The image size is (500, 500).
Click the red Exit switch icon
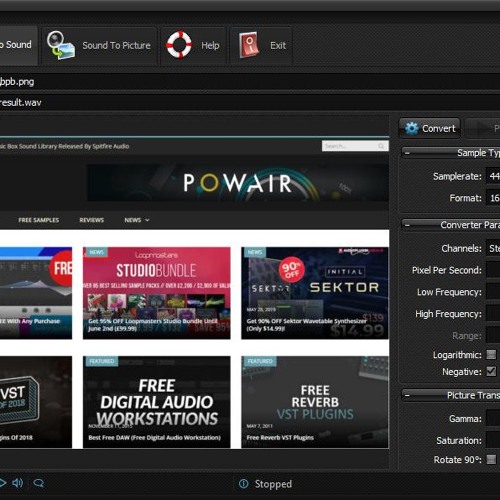coord(249,45)
